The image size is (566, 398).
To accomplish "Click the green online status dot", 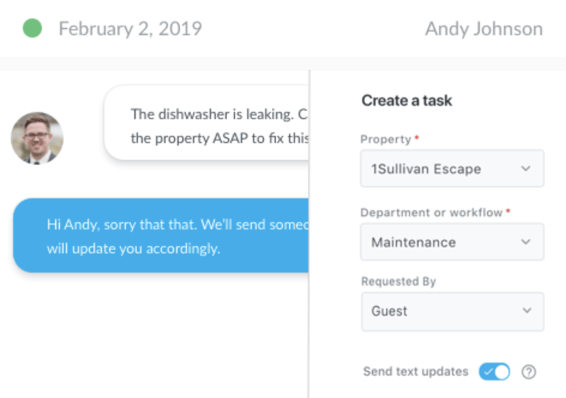I will [32, 28].
